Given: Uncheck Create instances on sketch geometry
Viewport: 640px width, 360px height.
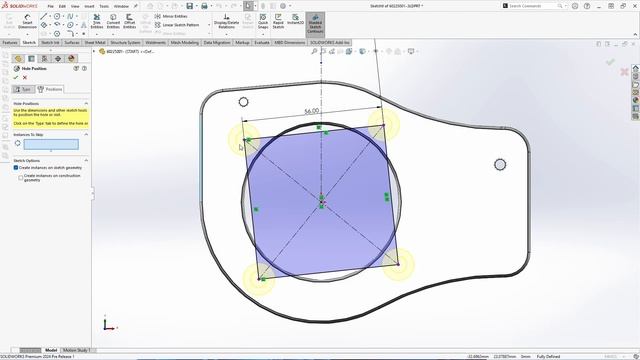Looking at the screenshot, I should 16,168.
